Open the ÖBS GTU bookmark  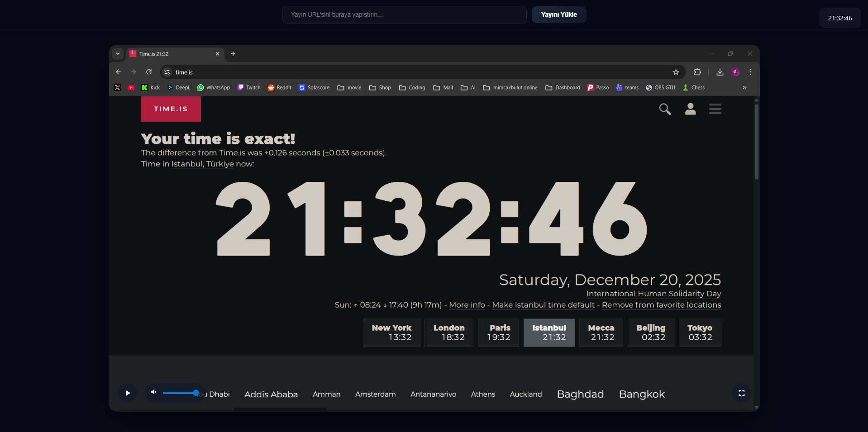(660, 88)
